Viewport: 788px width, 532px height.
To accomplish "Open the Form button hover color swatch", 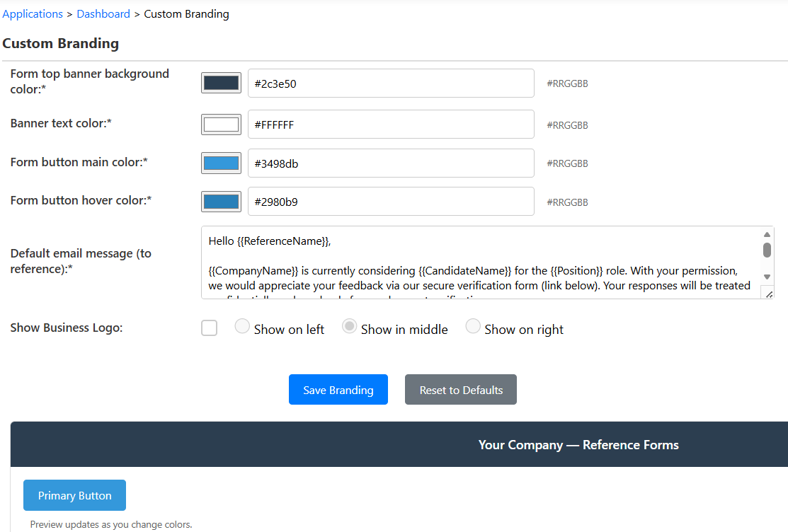I will pyautogui.click(x=220, y=201).
